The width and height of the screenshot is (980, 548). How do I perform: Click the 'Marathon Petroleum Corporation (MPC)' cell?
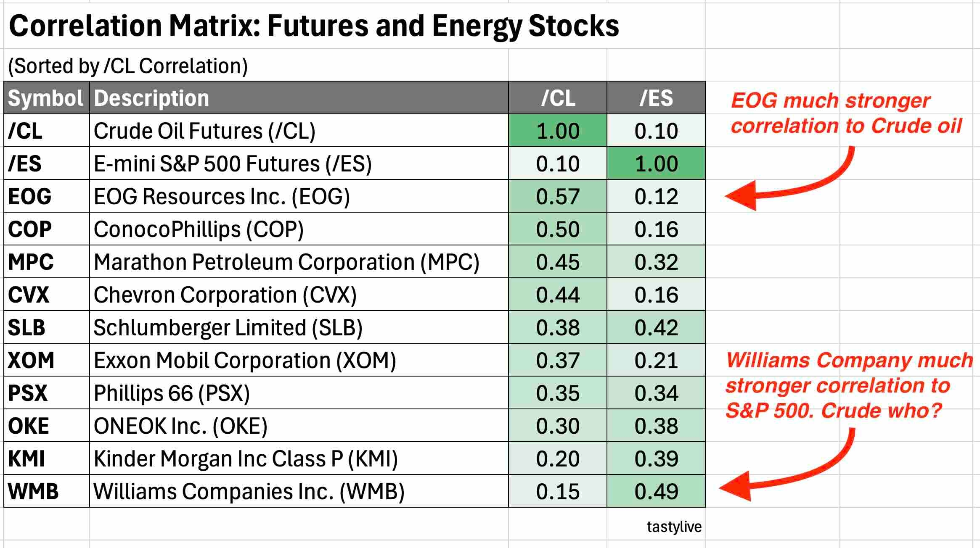tap(299, 262)
